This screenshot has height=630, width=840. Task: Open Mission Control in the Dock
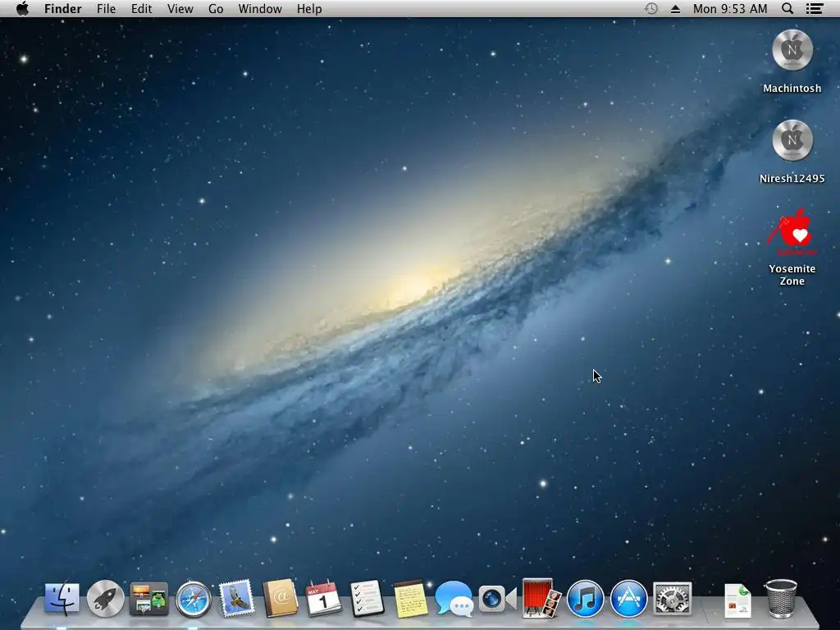149,598
